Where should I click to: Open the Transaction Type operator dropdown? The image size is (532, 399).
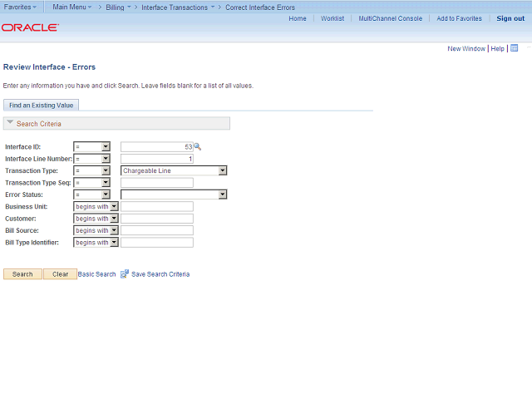click(92, 170)
